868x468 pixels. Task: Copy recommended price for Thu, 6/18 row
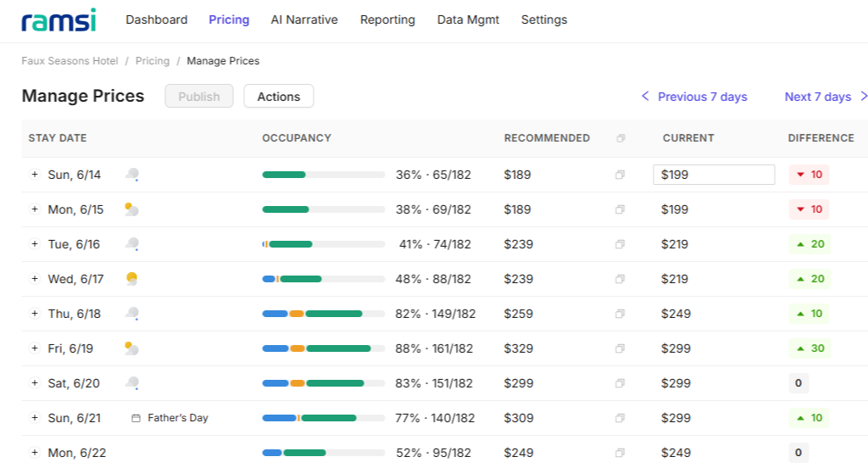pyautogui.click(x=620, y=314)
